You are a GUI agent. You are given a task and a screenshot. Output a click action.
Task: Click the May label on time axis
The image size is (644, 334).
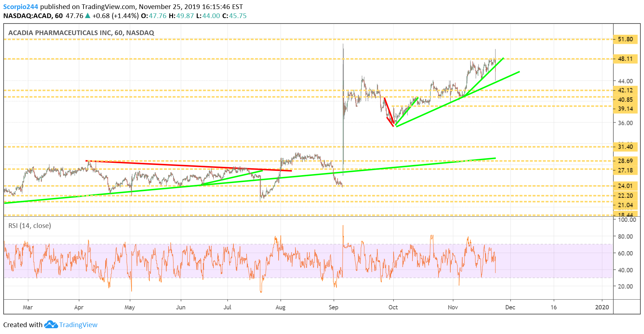(130, 307)
